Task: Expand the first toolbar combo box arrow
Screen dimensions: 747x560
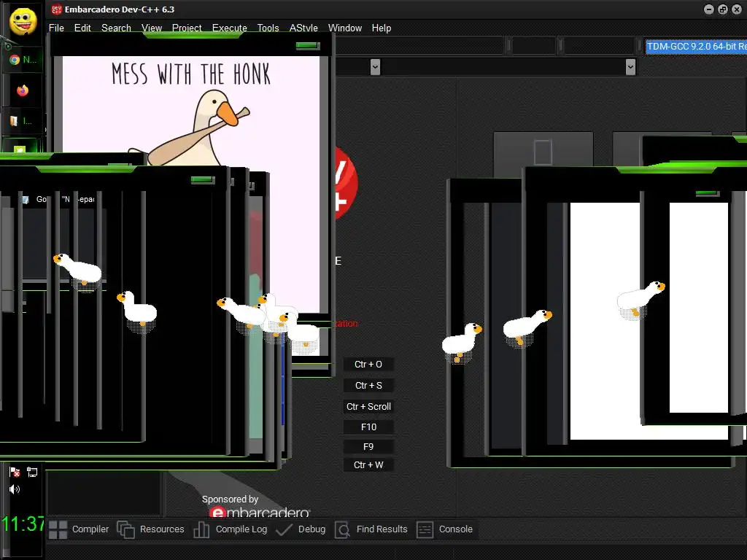Action: (x=375, y=67)
